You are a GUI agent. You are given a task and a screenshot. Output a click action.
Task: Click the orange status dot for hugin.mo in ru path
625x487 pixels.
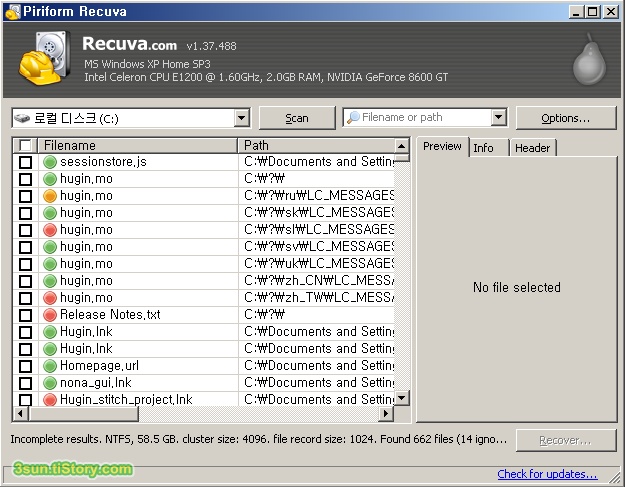[50, 196]
